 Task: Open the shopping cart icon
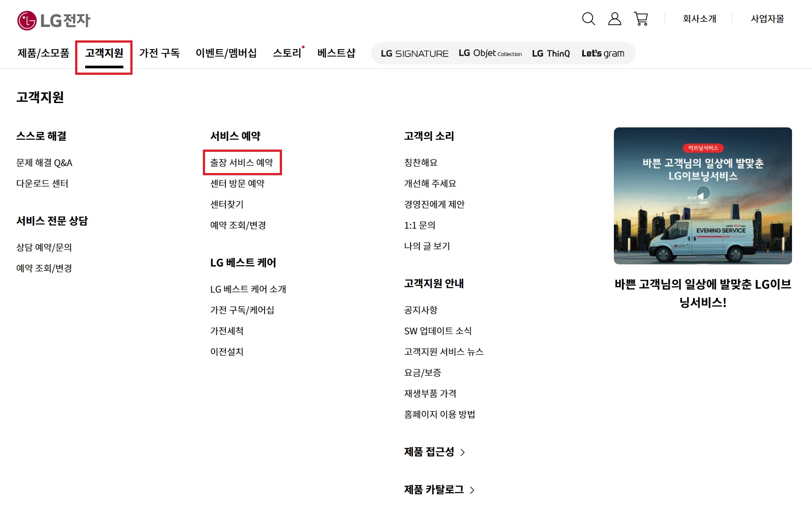(641, 19)
